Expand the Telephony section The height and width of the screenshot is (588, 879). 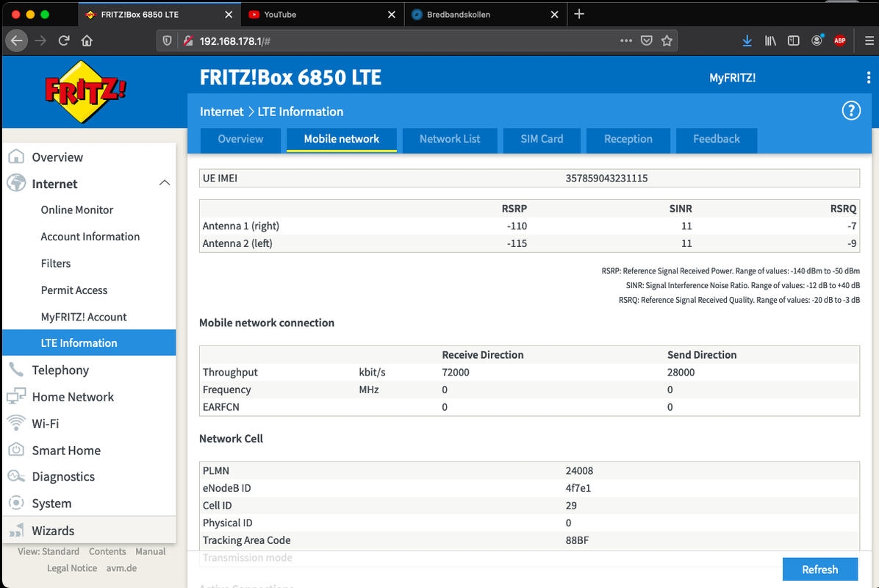89,370
